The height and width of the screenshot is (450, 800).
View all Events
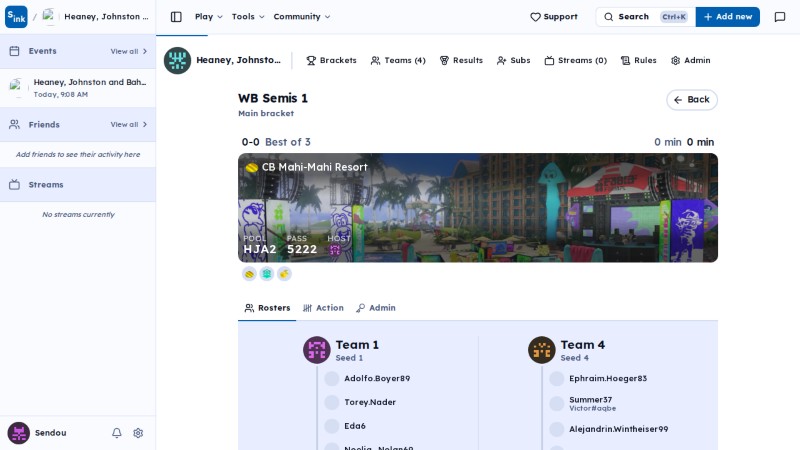(x=129, y=52)
